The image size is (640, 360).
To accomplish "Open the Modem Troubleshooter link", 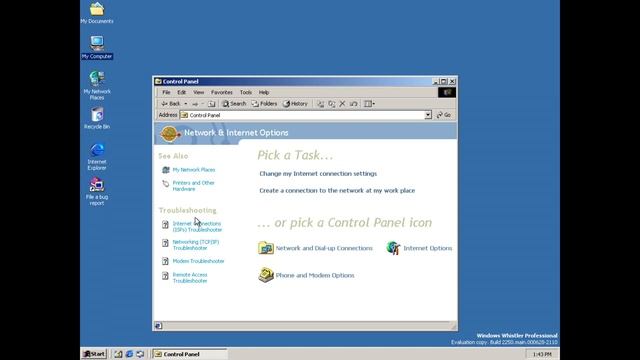I will (x=198, y=261).
